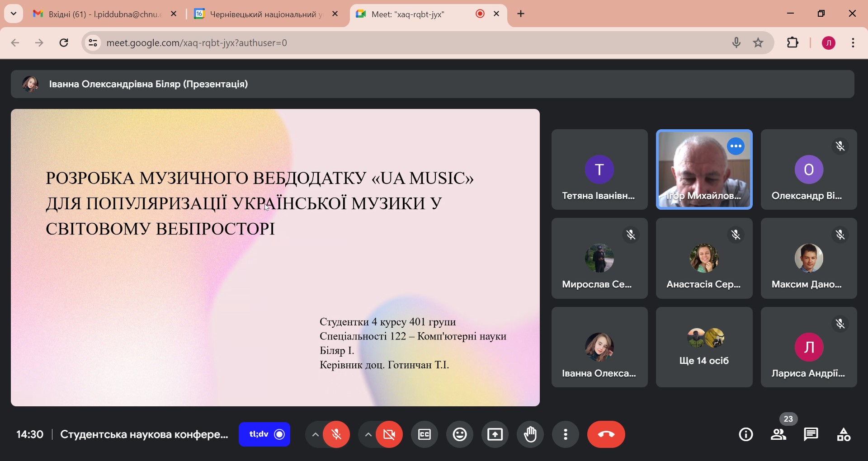The image size is (868, 461).
Task: Leave the call with red hang-up button
Action: tap(606, 435)
